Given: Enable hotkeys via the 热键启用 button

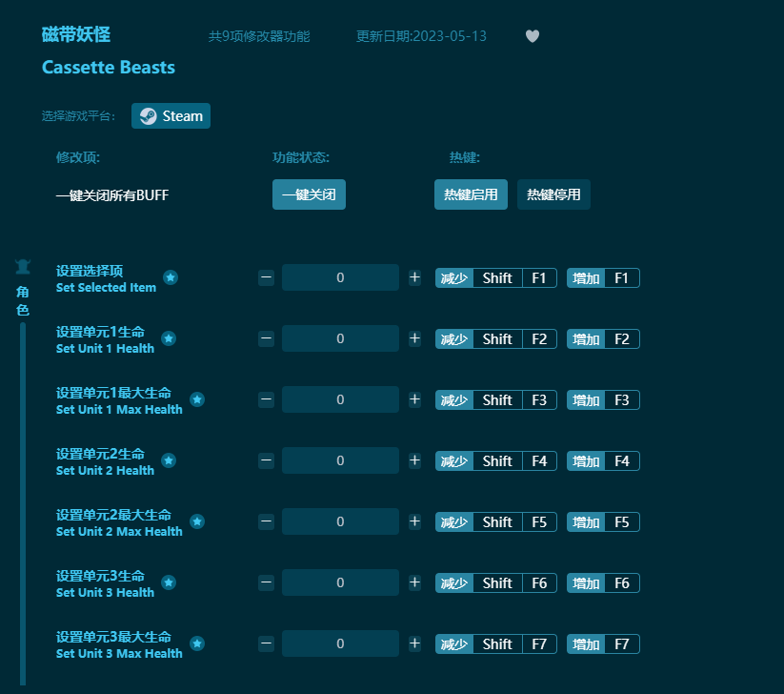Looking at the screenshot, I should pos(471,194).
